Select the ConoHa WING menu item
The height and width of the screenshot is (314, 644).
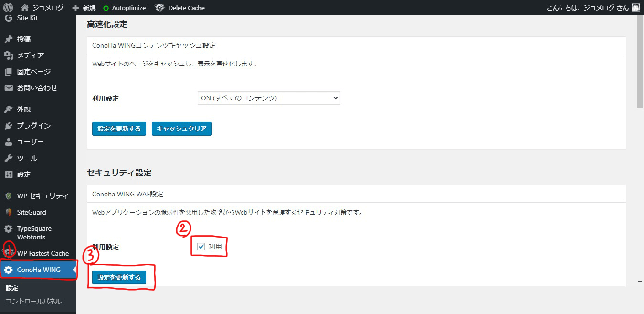tap(38, 270)
